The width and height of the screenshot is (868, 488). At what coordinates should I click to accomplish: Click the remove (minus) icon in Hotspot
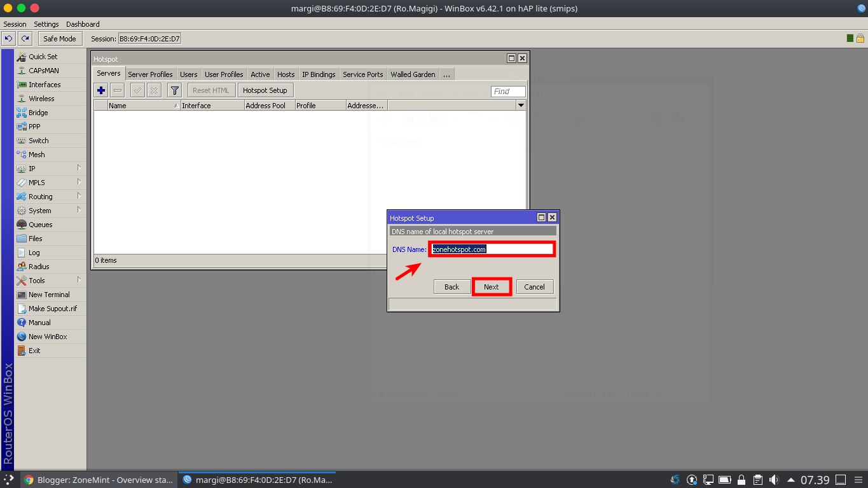click(x=118, y=90)
